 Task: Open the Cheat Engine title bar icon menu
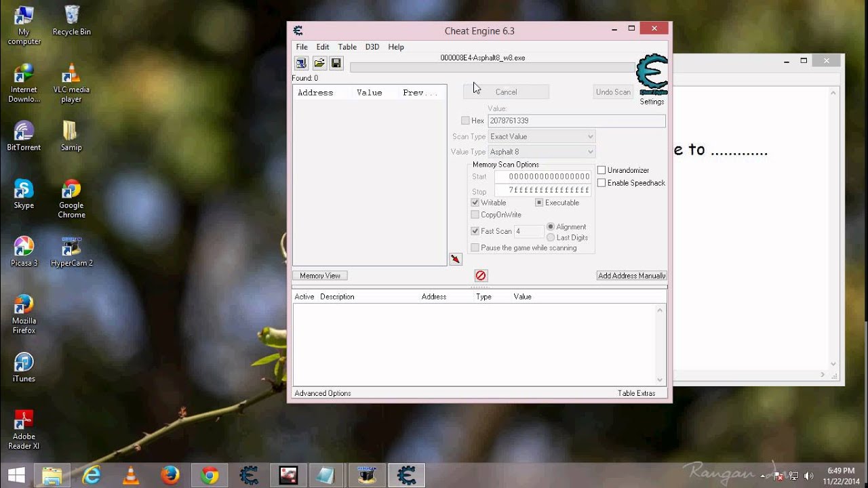298,30
